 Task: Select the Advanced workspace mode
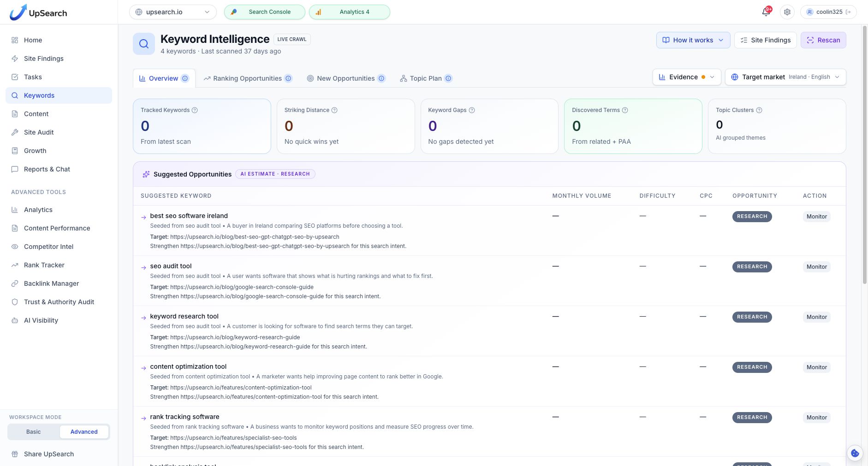pyautogui.click(x=84, y=432)
